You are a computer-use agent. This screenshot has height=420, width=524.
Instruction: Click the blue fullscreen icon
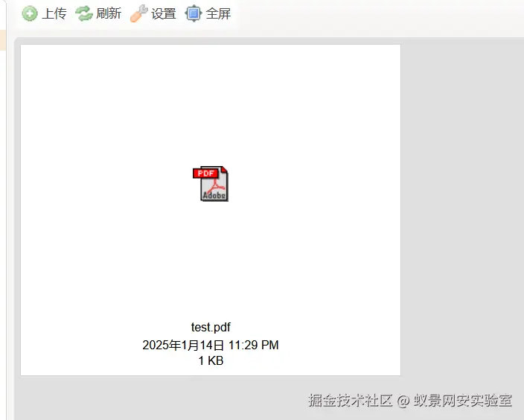tap(194, 13)
